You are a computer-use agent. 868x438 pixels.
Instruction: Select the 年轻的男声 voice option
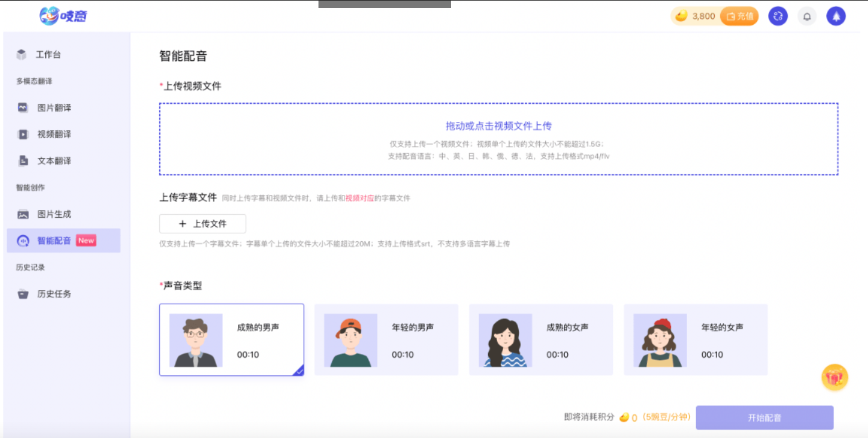pyautogui.click(x=386, y=339)
